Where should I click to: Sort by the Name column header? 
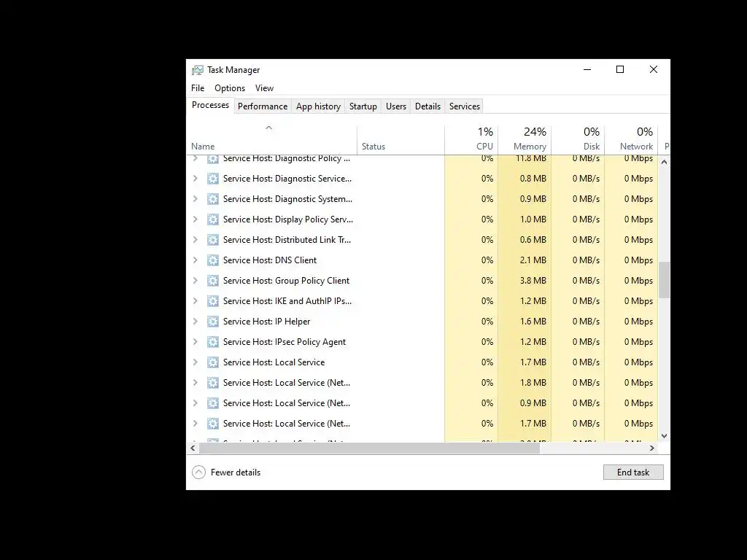pos(271,139)
